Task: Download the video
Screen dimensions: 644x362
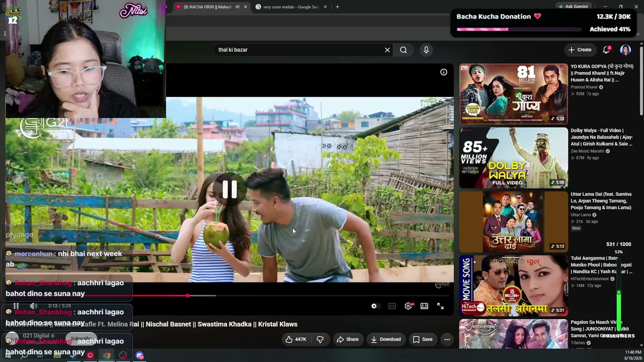Action: (x=386, y=339)
